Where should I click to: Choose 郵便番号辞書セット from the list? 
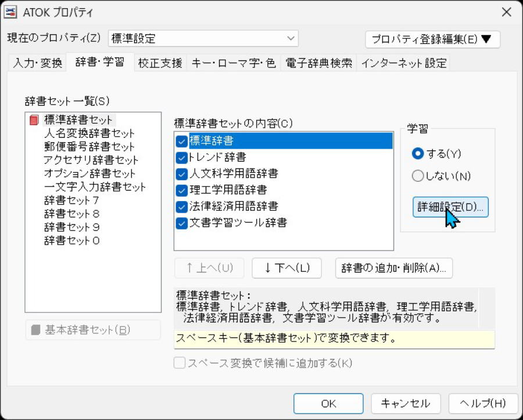pyautogui.click(x=89, y=146)
